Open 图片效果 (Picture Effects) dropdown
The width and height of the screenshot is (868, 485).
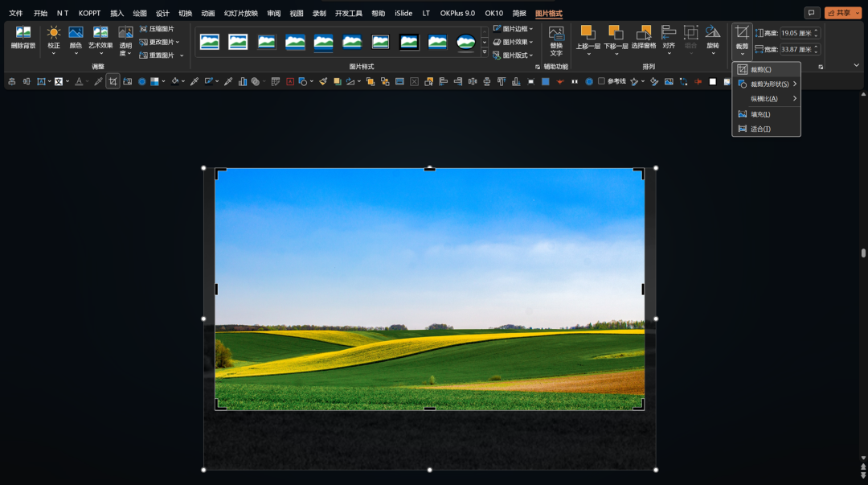click(x=513, y=42)
